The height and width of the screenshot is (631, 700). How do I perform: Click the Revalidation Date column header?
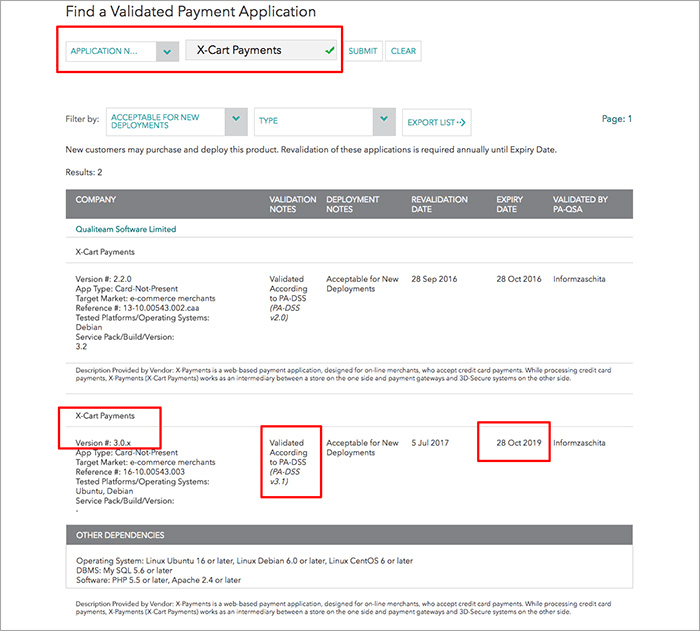(439, 204)
